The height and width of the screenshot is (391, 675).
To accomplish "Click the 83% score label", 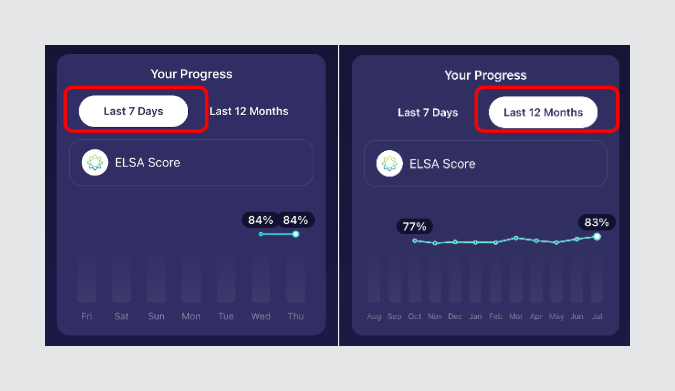I will [x=597, y=222].
